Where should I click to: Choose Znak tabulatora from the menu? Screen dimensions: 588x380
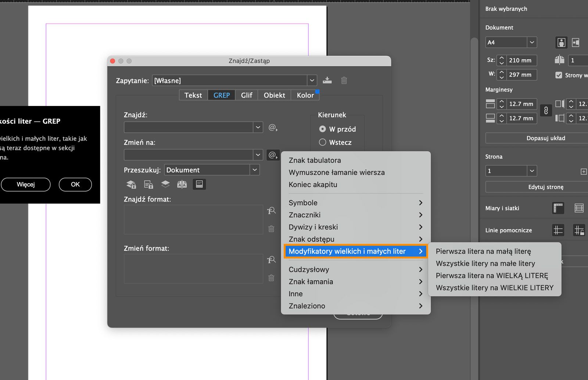pyautogui.click(x=356, y=160)
